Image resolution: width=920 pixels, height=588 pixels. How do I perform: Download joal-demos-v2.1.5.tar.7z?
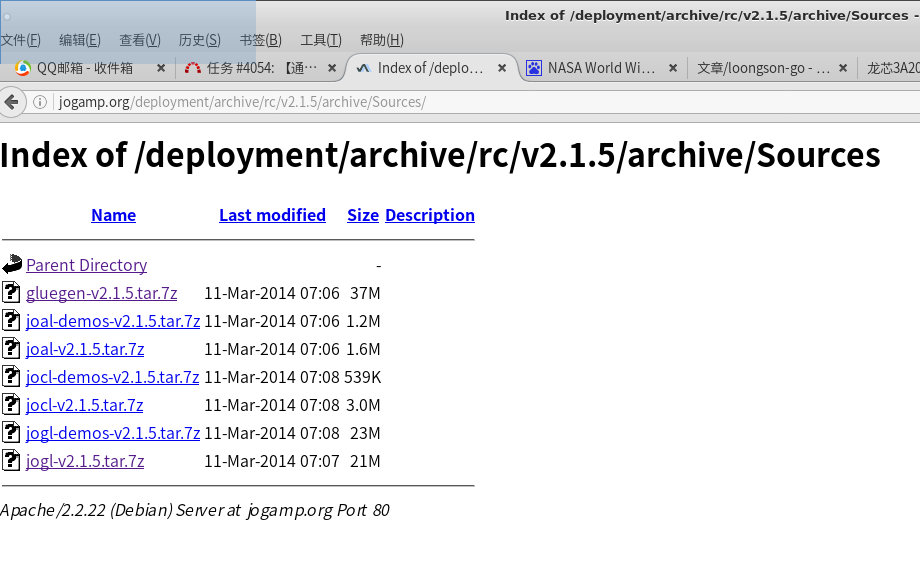tap(113, 321)
